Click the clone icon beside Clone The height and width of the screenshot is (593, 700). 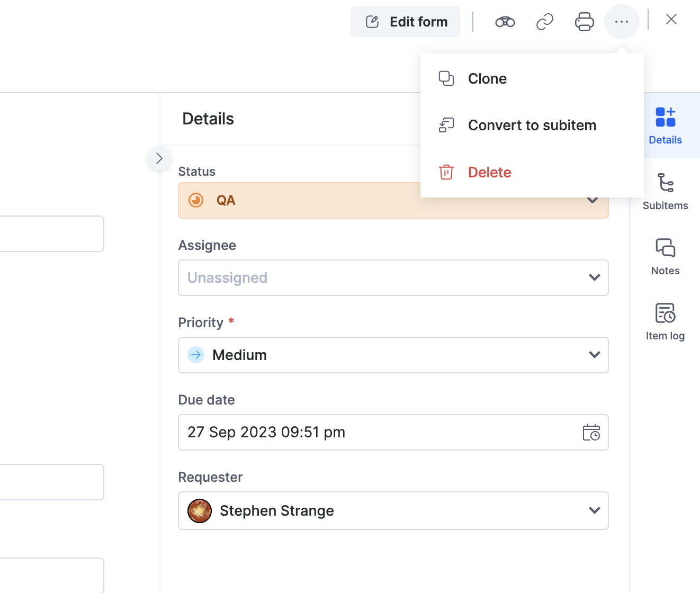tap(446, 78)
